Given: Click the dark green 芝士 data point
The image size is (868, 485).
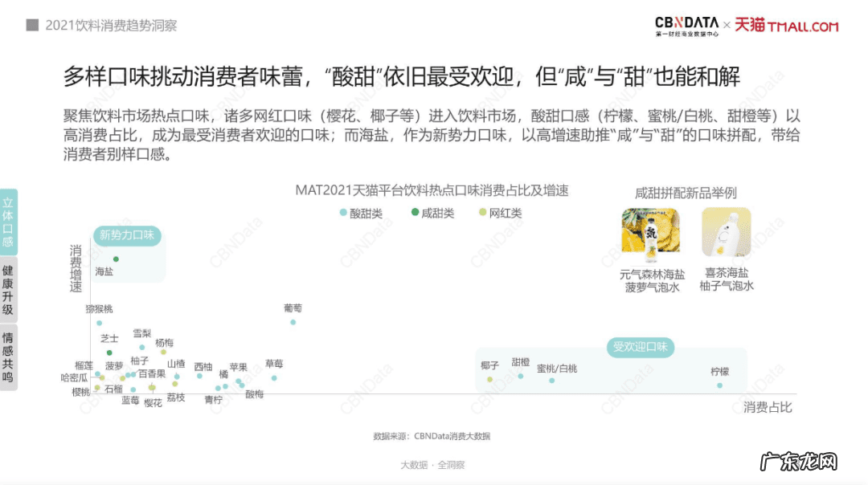Looking at the screenshot, I should tap(109, 353).
